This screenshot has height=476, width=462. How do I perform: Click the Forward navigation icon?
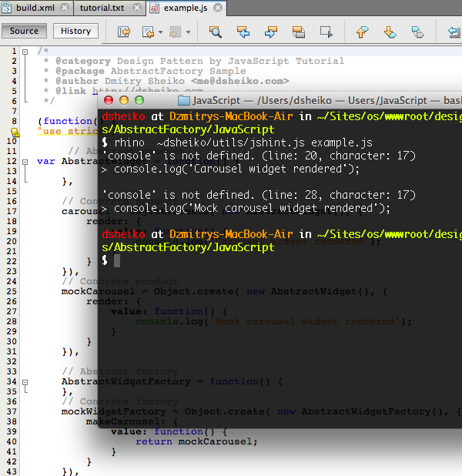(176, 32)
